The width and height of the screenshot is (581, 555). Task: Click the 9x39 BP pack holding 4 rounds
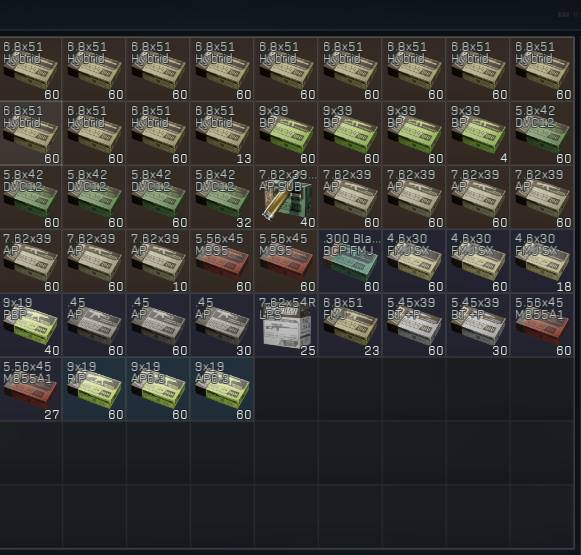tap(478, 133)
